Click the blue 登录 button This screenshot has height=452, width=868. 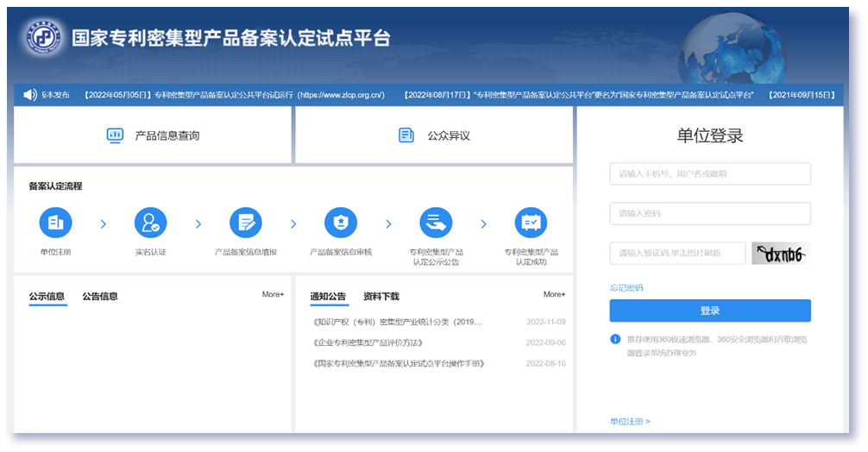coord(709,311)
